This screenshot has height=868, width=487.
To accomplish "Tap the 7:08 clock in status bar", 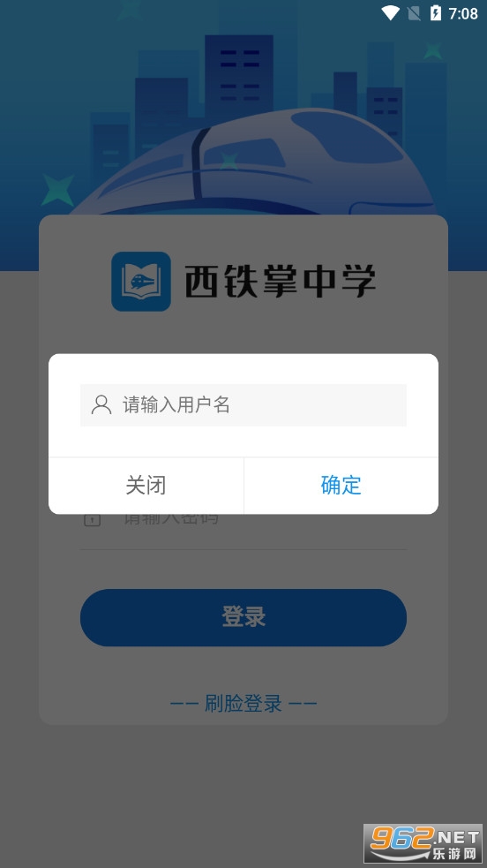I will pyautogui.click(x=462, y=13).
